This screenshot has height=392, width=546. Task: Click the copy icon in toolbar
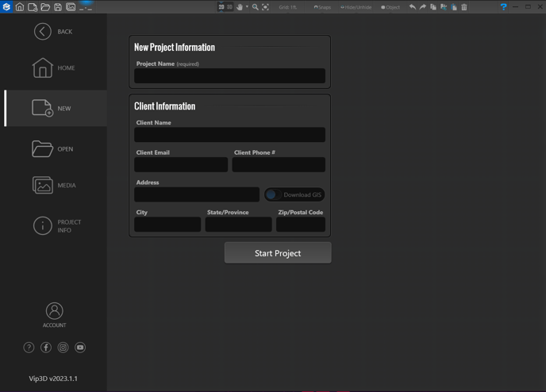(x=433, y=7)
